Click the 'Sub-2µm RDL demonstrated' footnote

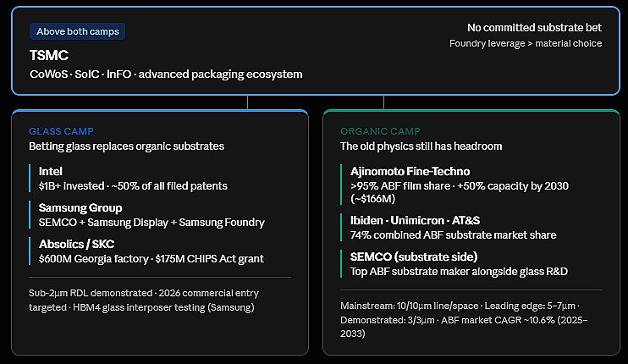(144, 301)
